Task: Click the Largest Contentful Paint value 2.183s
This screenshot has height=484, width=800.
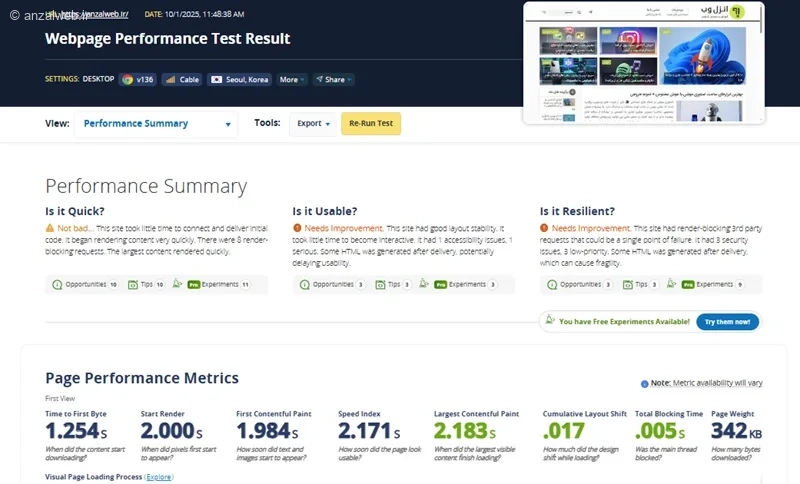Action: [x=465, y=431]
